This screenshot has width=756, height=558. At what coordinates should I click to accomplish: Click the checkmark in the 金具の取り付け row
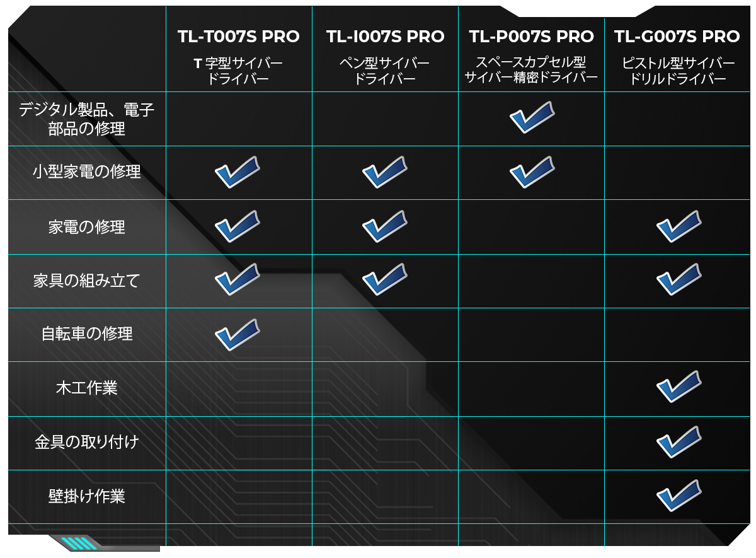(679, 441)
